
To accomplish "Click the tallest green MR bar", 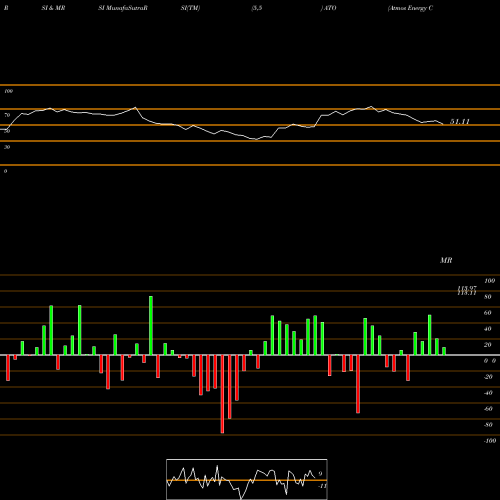I will (151, 325).
